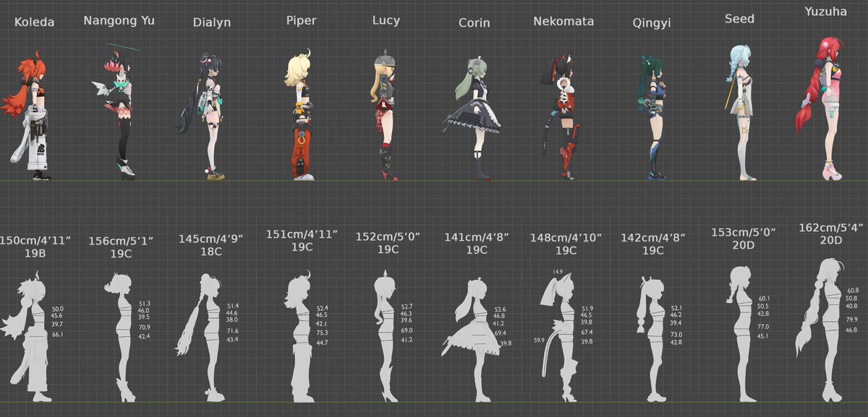
Task: Select Nangong Yu's colored side-view model
Action: coord(117,112)
